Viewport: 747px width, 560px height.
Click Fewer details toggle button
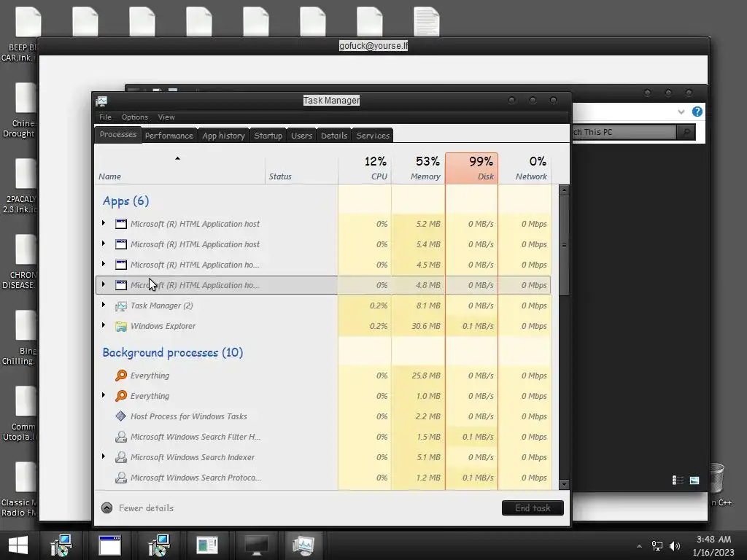[138, 508]
